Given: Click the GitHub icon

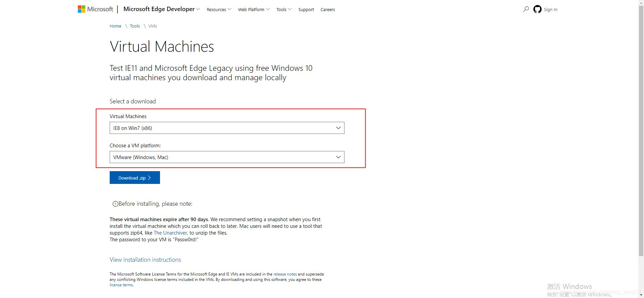Looking at the screenshot, I should click(x=537, y=9).
